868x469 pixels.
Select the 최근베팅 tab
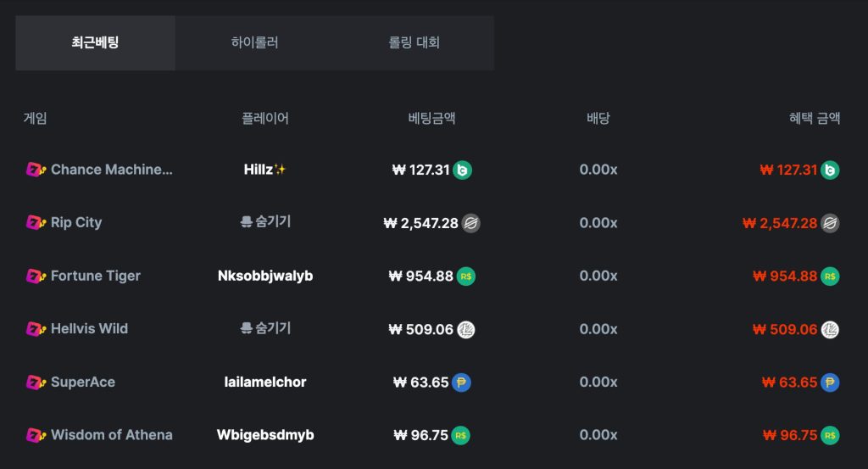[95, 42]
